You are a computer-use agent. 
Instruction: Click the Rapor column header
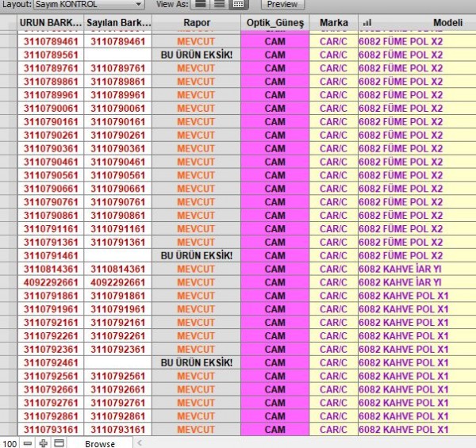[x=197, y=23]
